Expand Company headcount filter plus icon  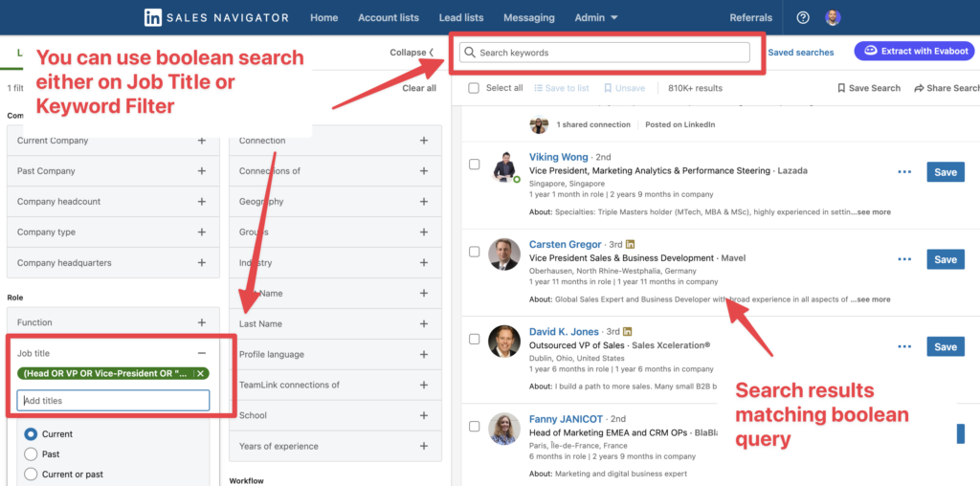tap(201, 202)
